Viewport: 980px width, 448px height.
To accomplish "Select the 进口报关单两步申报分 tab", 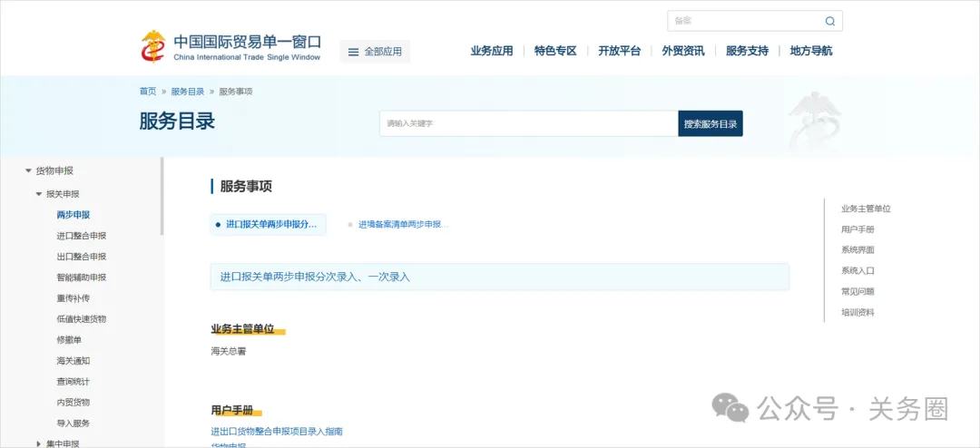I will coord(269,224).
